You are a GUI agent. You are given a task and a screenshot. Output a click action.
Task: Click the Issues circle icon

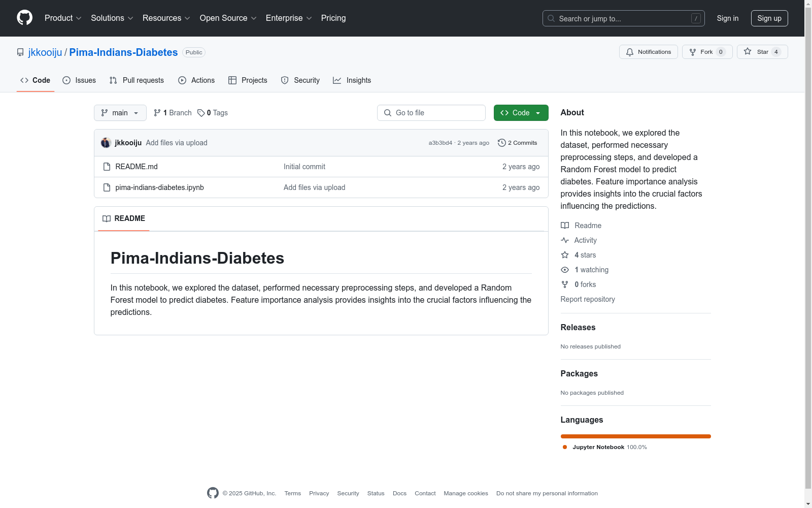click(x=66, y=80)
